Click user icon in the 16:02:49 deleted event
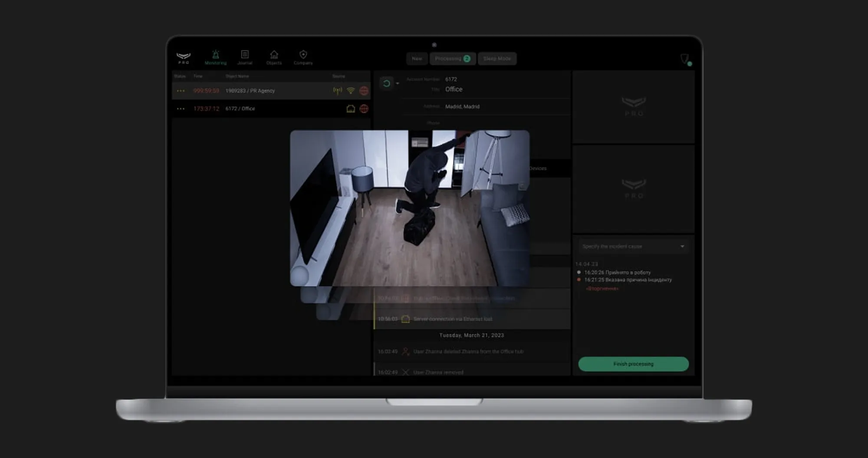 405,352
